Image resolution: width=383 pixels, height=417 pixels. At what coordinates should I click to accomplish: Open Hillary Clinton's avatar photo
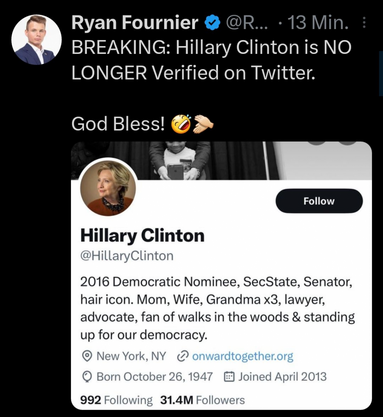[x=108, y=187]
